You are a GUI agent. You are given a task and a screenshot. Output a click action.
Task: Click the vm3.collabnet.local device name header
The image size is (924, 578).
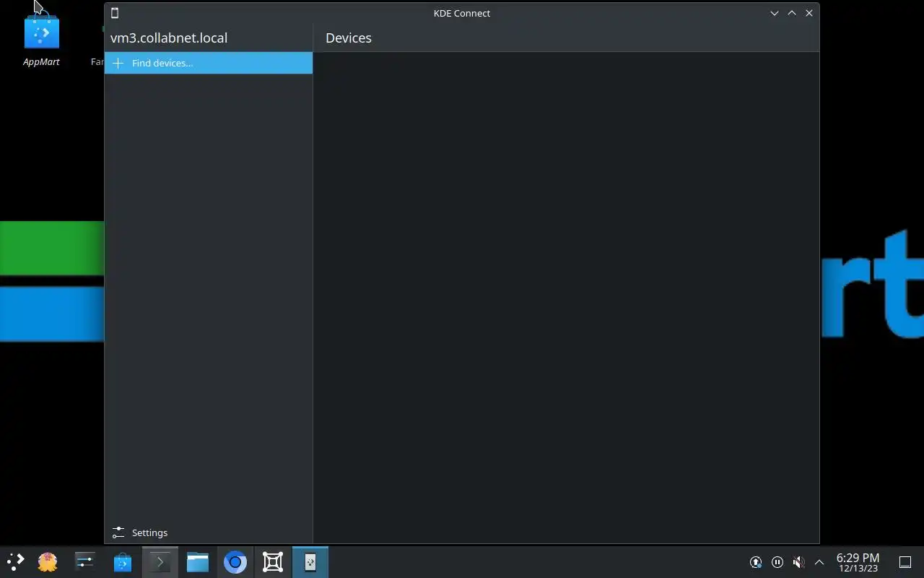(x=169, y=38)
